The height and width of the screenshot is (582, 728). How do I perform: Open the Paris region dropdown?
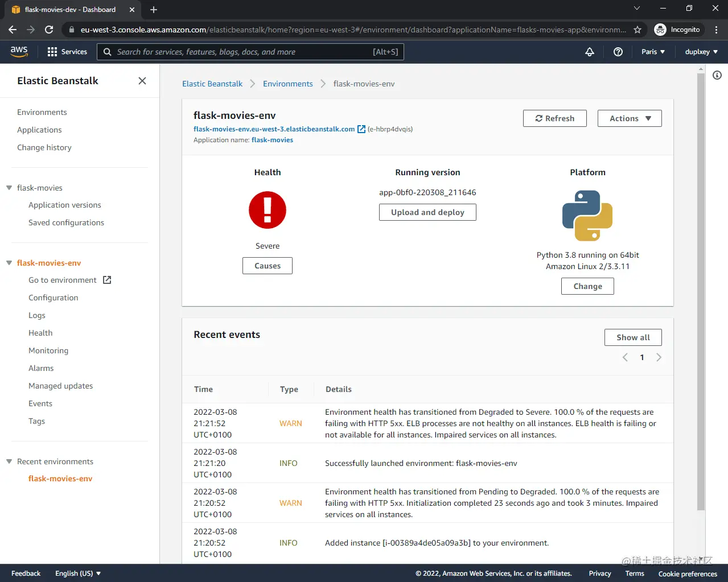pos(653,52)
